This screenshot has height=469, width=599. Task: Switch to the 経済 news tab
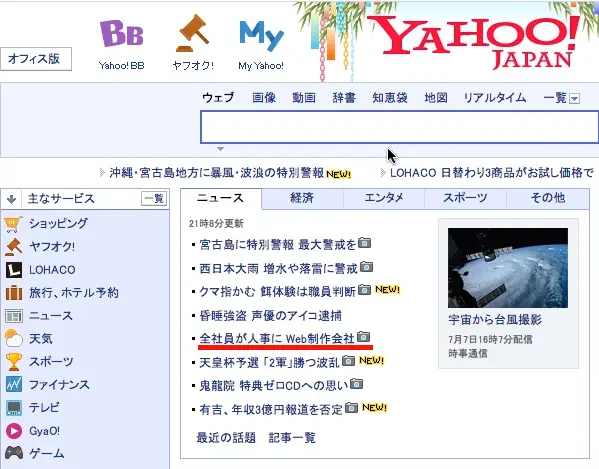point(302,198)
